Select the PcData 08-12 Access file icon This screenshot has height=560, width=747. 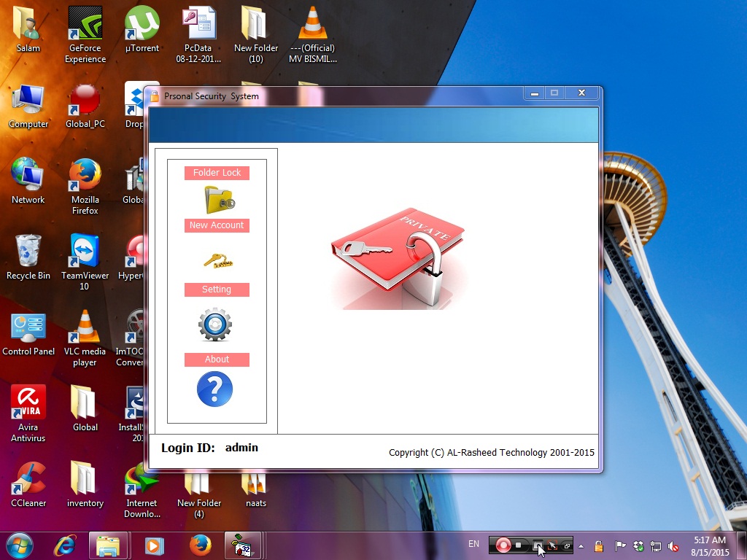(198, 35)
